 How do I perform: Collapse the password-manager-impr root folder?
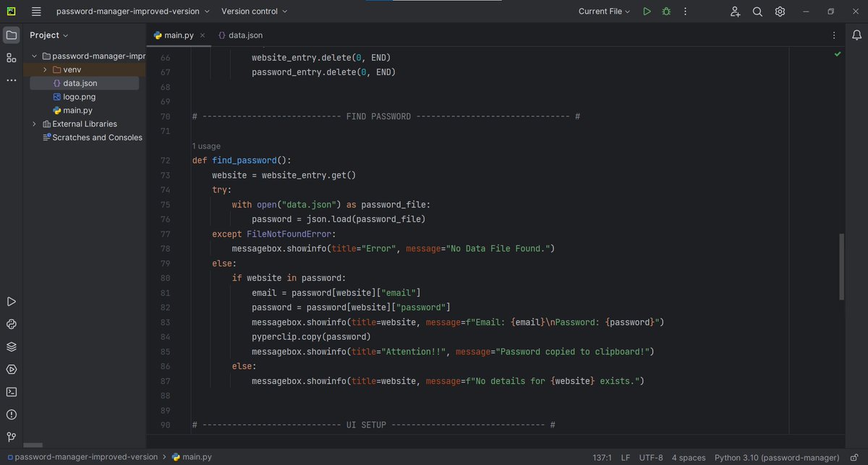34,56
